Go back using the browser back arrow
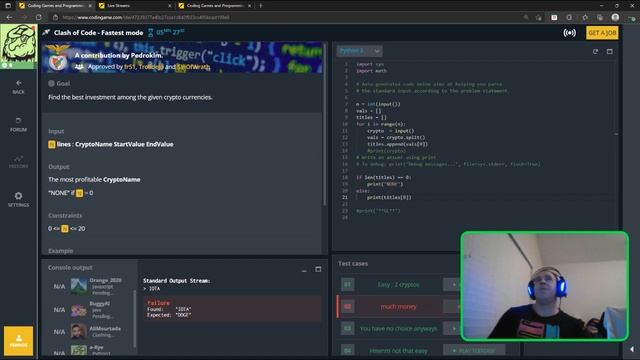Viewport: 640px width, 360px height. pos(9,17)
